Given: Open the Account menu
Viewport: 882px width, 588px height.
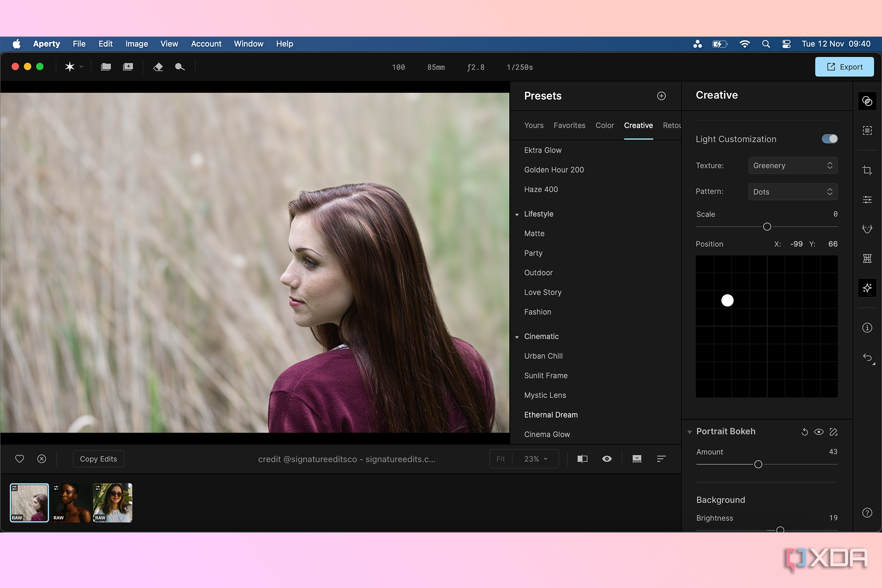Looking at the screenshot, I should [x=206, y=44].
